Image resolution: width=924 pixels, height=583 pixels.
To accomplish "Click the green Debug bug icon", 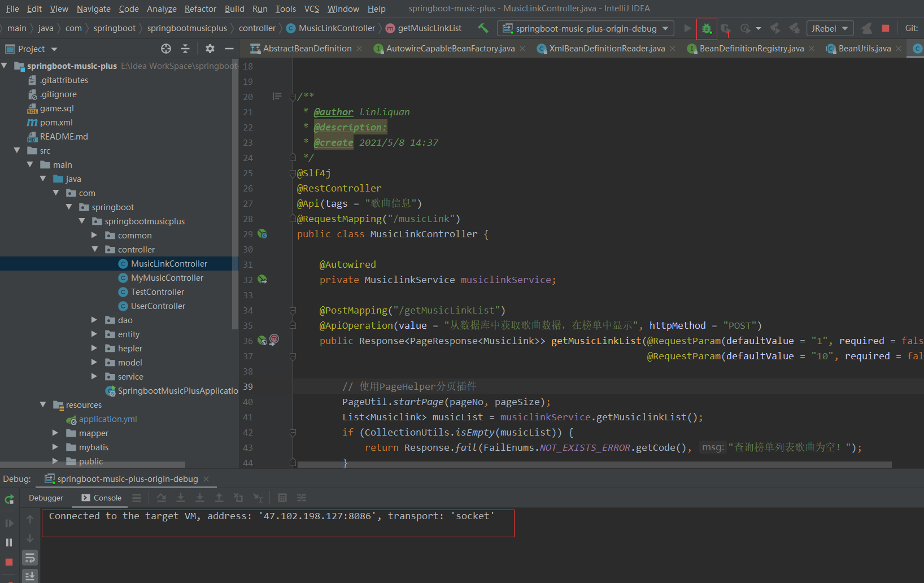I will 707,28.
